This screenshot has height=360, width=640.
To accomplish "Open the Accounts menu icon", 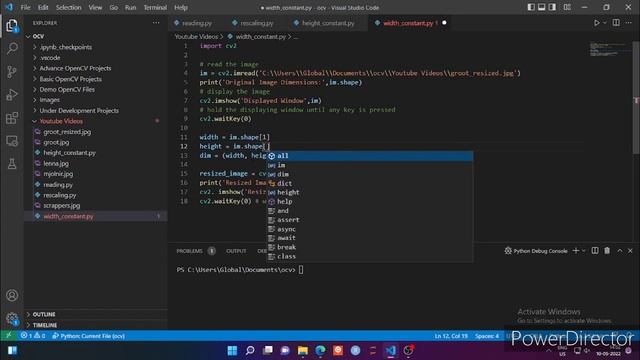I will [12, 295].
